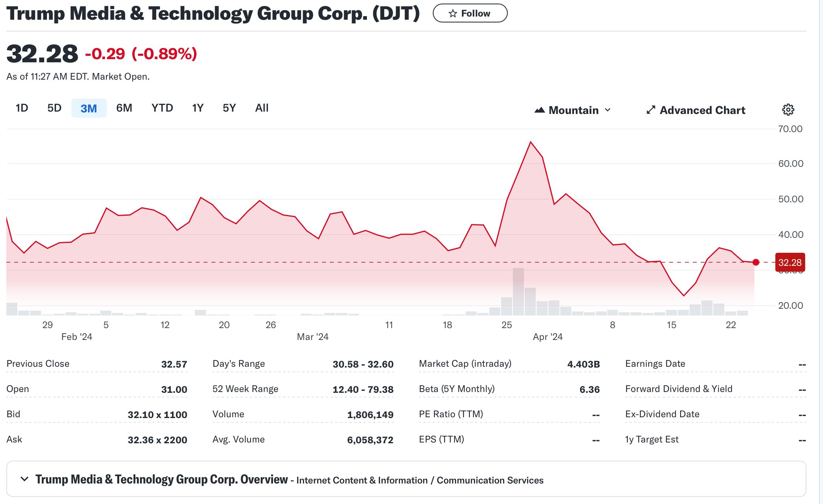Click the Mar '24 x-axis label
The image size is (823, 504).
(312, 337)
